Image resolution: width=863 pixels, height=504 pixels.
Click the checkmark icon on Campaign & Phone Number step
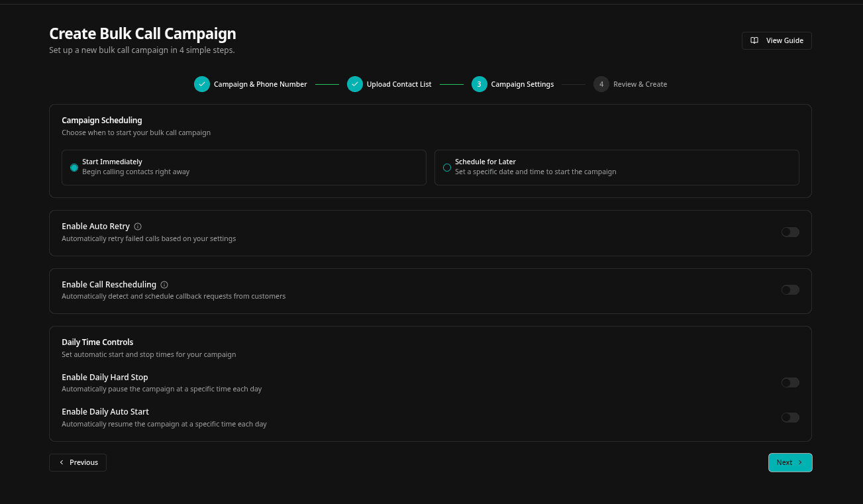pyautogui.click(x=202, y=84)
